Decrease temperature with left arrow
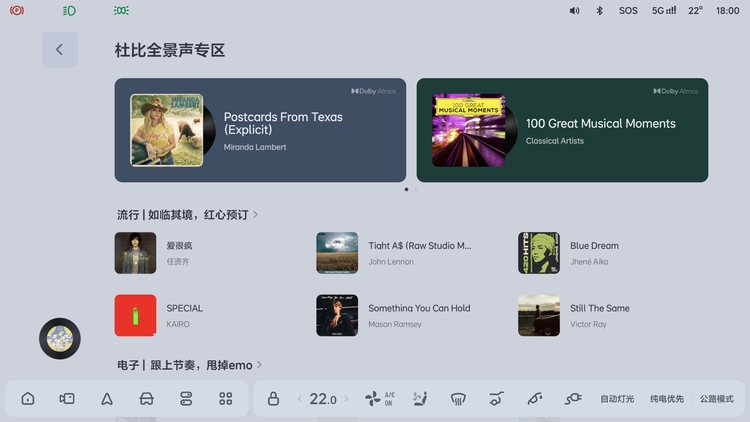Viewport: 750px width, 422px height. [x=299, y=399]
